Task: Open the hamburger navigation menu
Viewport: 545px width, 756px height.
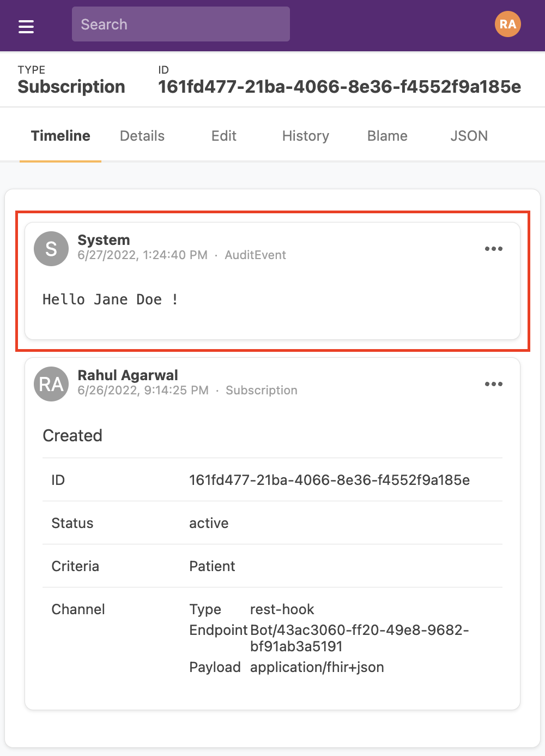Action: pos(26,26)
